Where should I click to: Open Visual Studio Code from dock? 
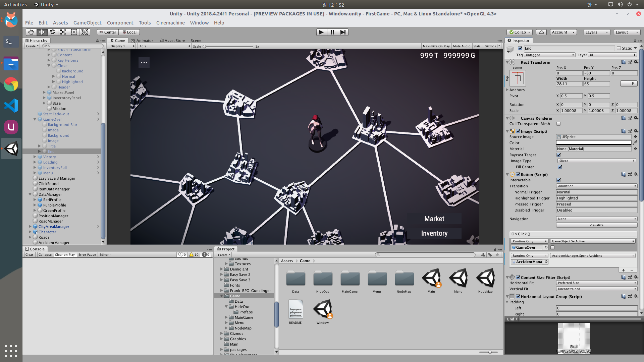[x=11, y=106]
